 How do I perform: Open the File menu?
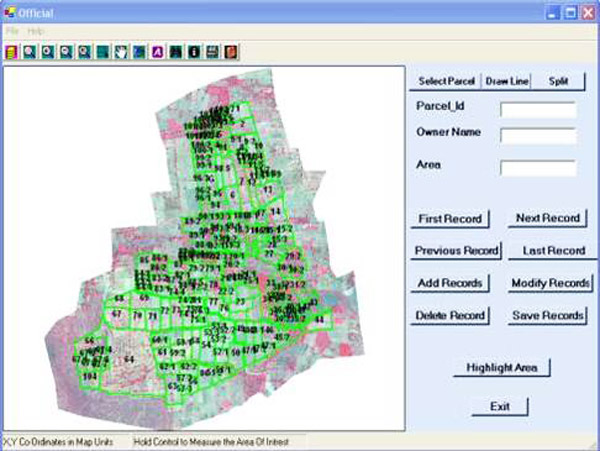click(11, 32)
